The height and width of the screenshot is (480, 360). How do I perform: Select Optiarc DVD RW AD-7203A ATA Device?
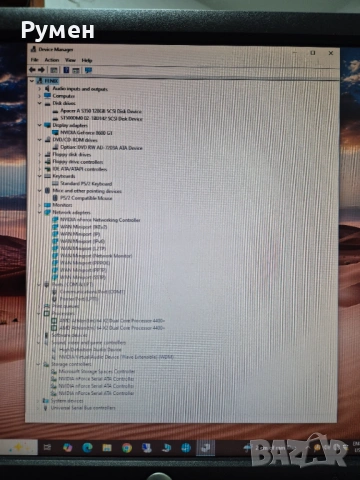click(x=101, y=147)
